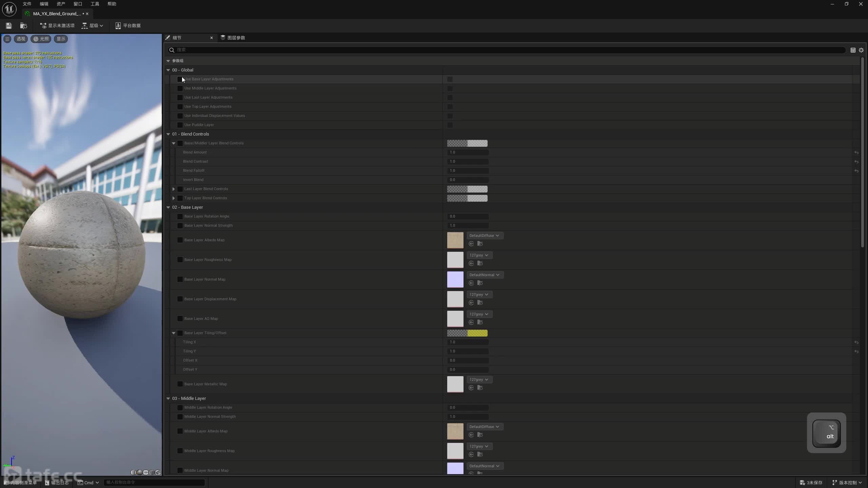Open the Base Layer Albedo DefaultDiffuse dropdown
This screenshot has height=488, width=868.
pos(485,236)
